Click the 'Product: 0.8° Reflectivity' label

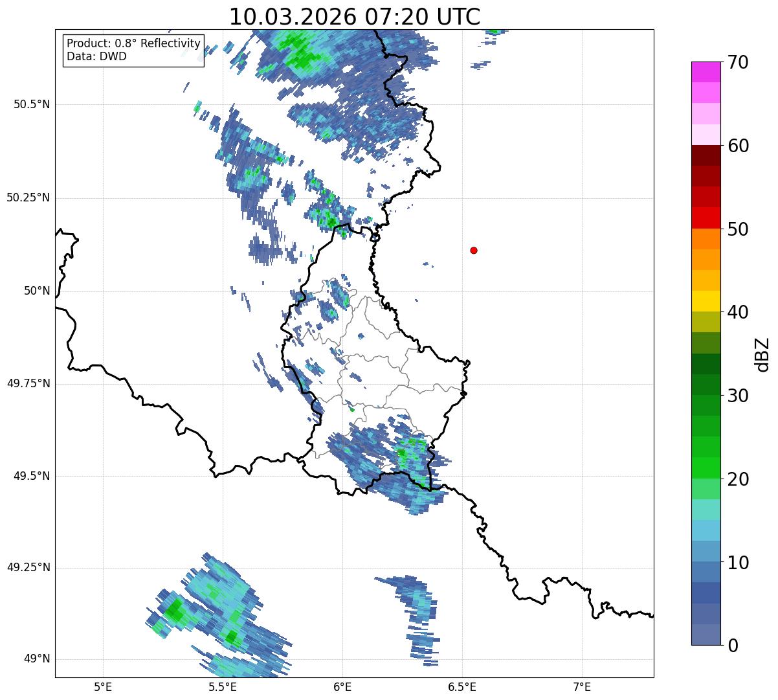coord(134,43)
